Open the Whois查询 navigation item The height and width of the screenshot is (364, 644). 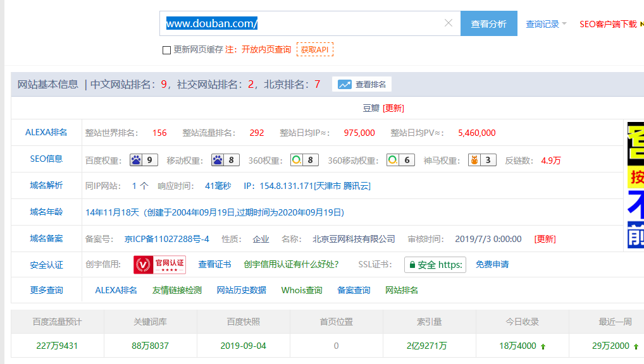(302, 291)
